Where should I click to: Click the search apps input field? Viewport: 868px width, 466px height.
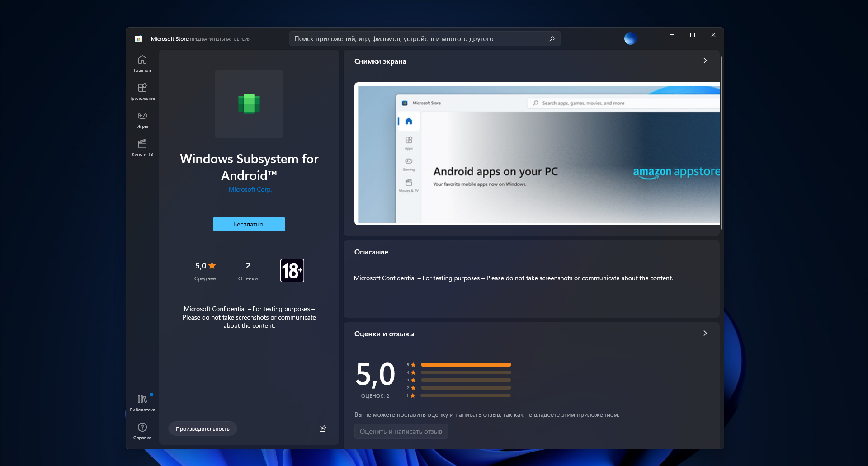point(425,39)
